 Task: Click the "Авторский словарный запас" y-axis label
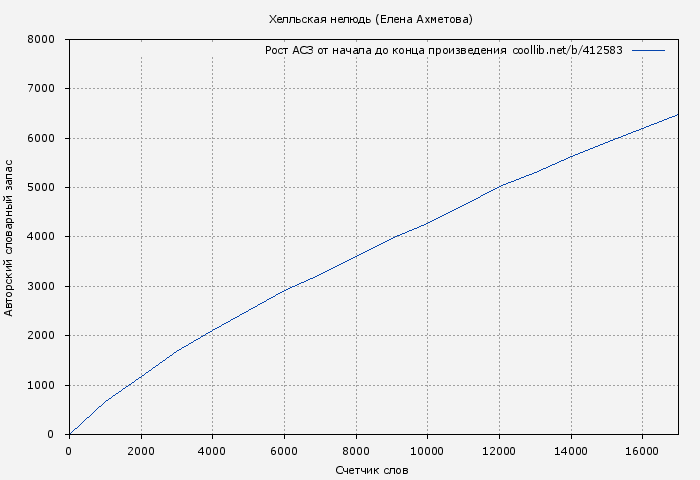pyautogui.click(x=10, y=237)
